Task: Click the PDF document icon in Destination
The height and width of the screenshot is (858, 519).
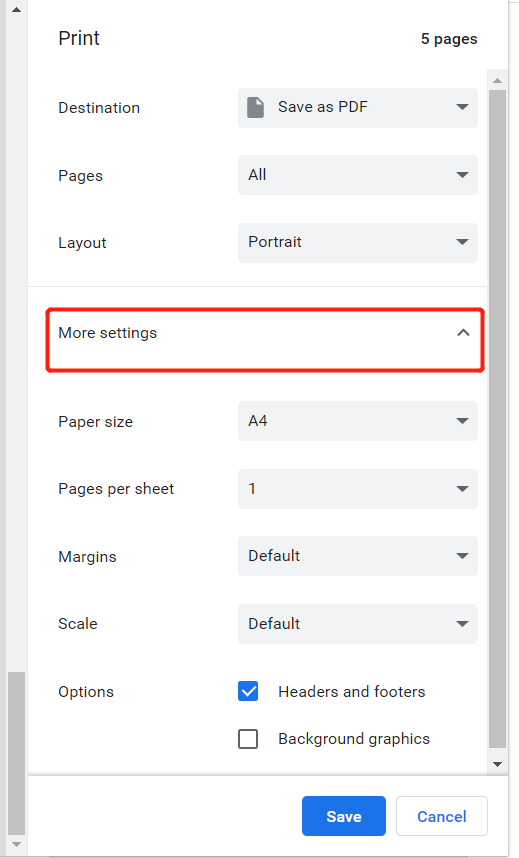Action: coord(256,108)
